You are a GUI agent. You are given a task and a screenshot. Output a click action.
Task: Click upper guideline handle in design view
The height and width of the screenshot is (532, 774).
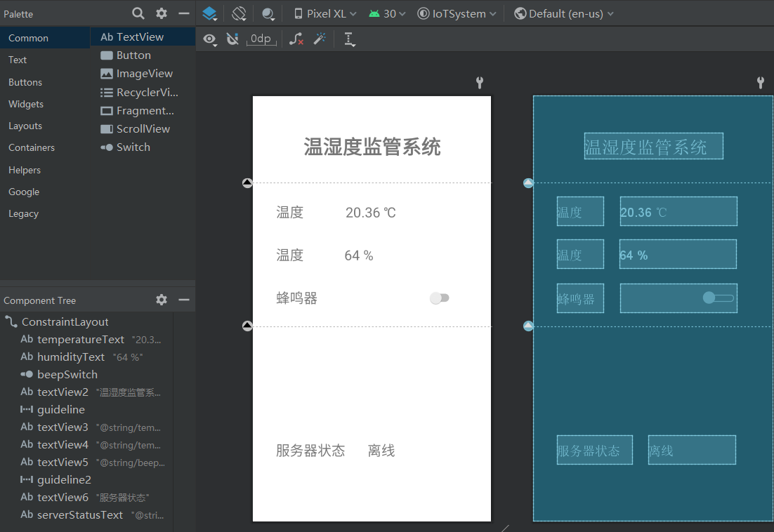pyautogui.click(x=247, y=183)
